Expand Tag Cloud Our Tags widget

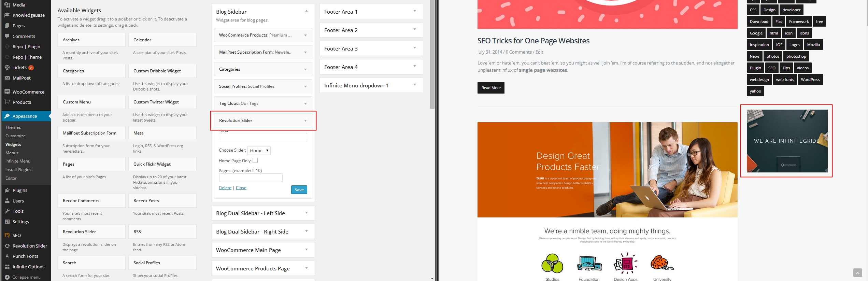(x=305, y=103)
